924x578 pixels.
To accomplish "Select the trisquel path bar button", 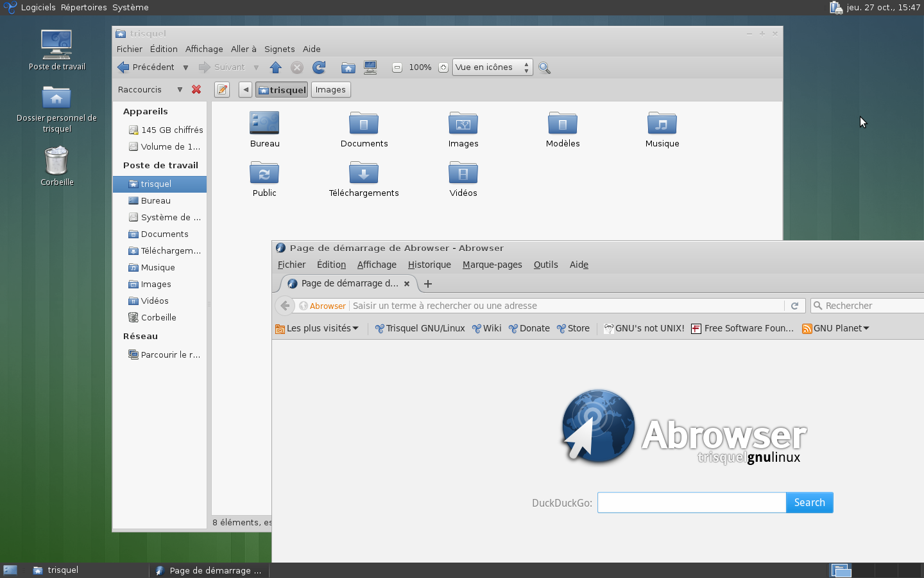I will tap(282, 90).
